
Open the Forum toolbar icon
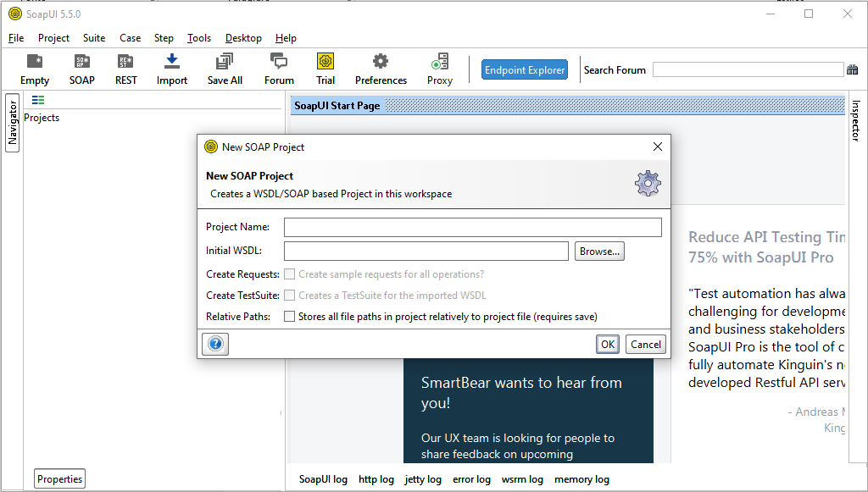(279, 69)
